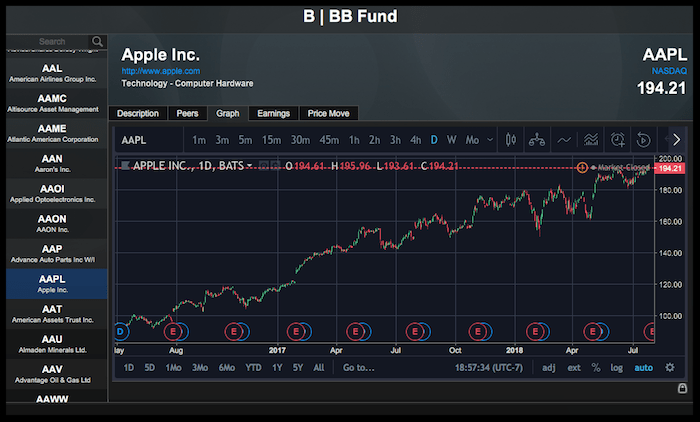The height and width of the screenshot is (422, 700).
Task: Set range to 5Y
Action: coord(298,368)
